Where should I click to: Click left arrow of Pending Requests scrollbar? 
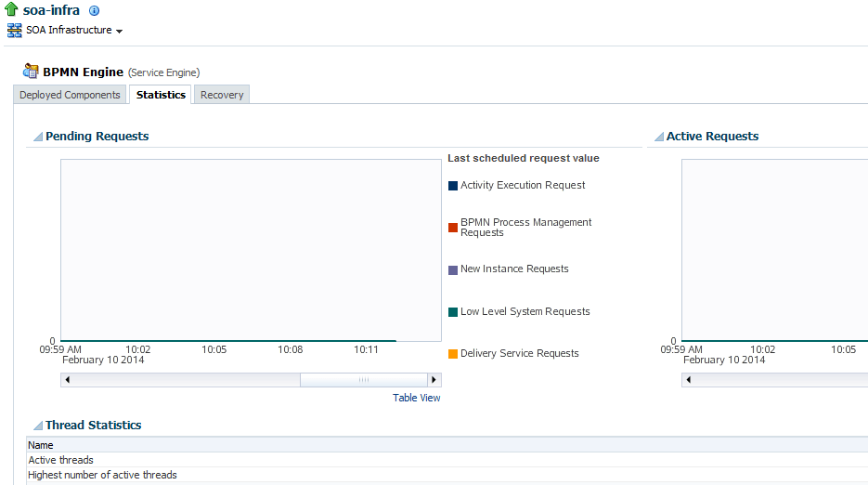click(x=68, y=380)
